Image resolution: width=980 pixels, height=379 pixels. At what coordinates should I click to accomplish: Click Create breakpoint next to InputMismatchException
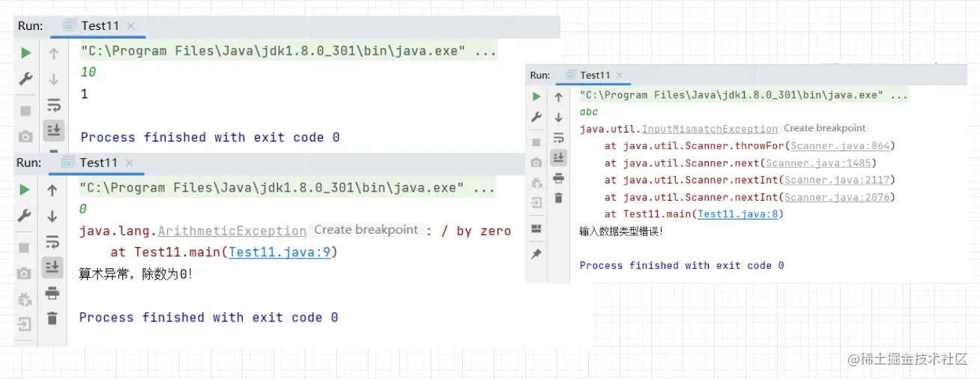824,128
